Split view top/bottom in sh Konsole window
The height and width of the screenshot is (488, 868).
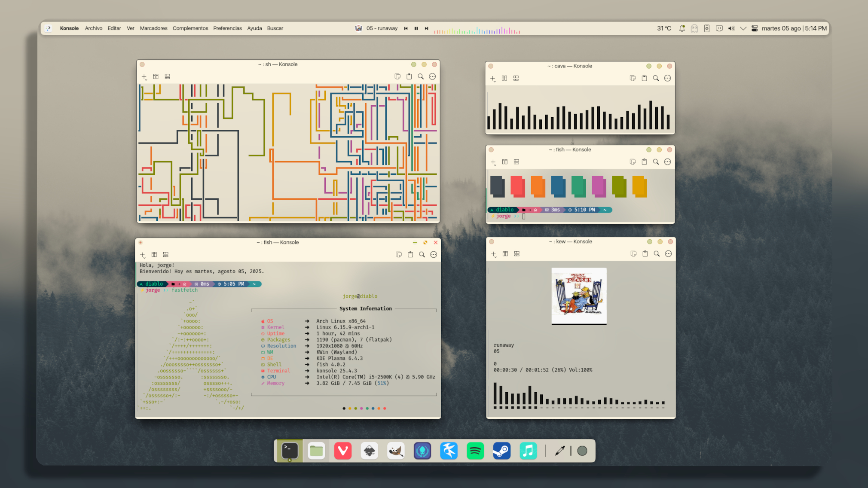point(168,76)
